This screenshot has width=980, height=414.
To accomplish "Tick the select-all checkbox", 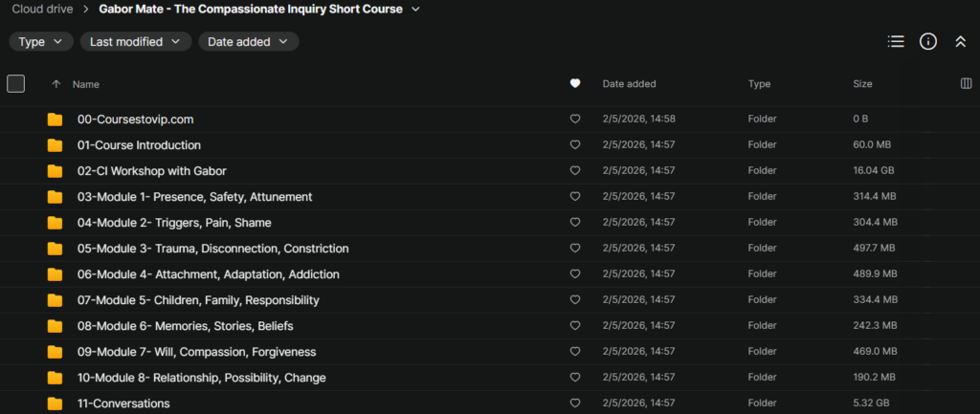I will coord(15,84).
